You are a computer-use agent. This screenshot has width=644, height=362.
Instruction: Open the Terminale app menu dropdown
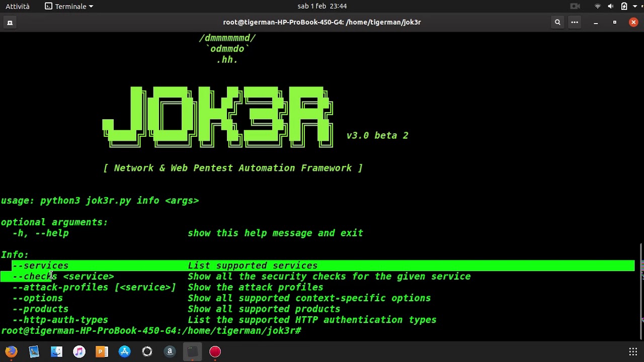pyautogui.click(x=69, y=6)
